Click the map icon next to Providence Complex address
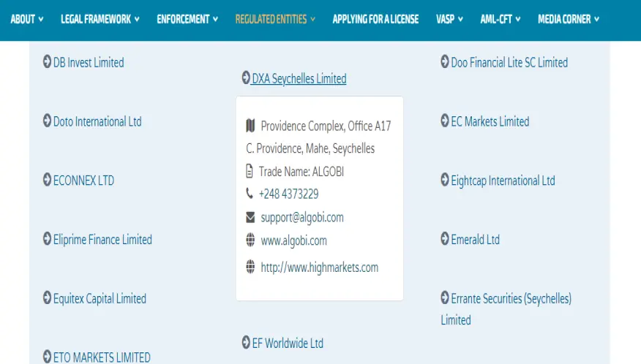This screenshot has width=641, height=364. tap(250, 126)
